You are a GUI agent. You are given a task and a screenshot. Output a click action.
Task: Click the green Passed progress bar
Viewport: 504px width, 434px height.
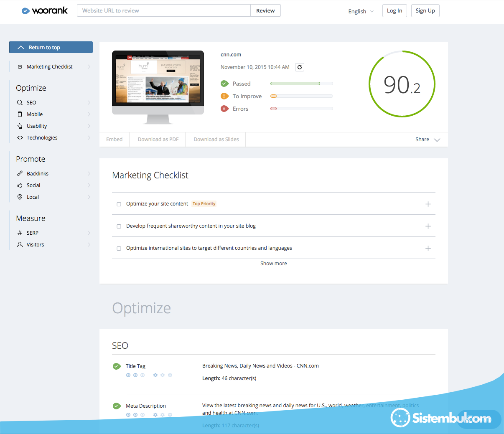[302, 84]
